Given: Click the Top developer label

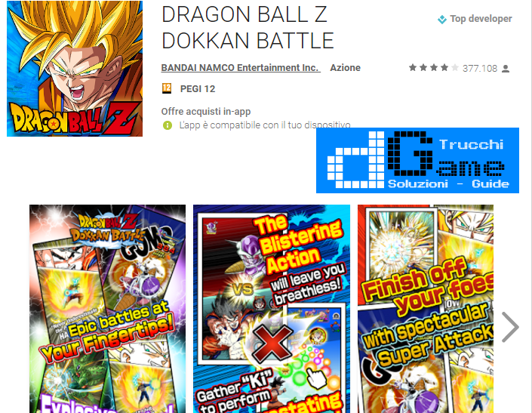Looking at the screenshot, I should coord(481,19).
